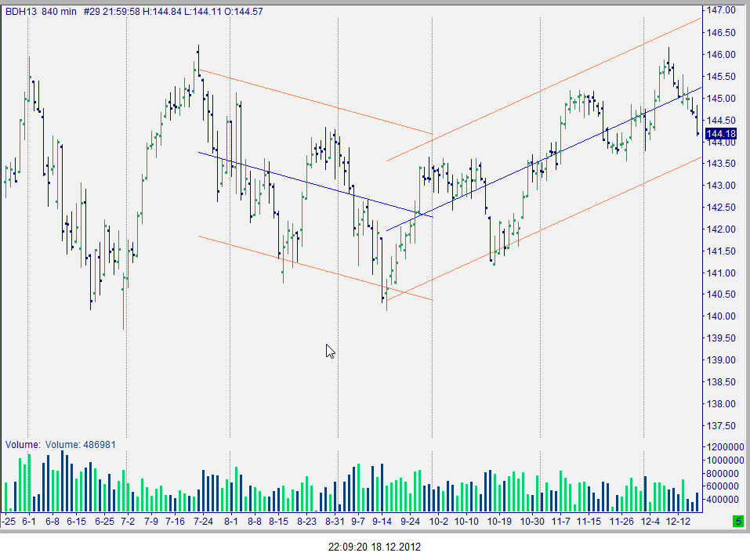Click the 141.00 price axis label
Image resolution: width=750 pixels, height=560 pixels.
pyautogui.click(x=721, y=273)
